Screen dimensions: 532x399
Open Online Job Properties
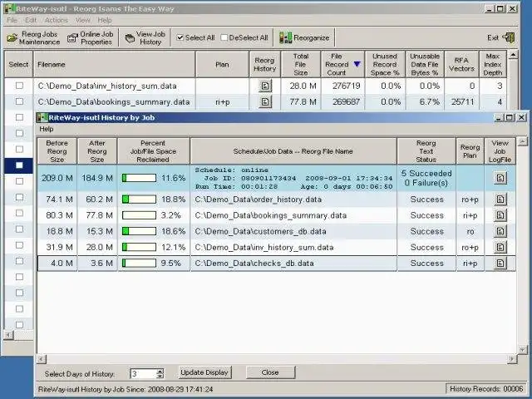coord(91,38)
